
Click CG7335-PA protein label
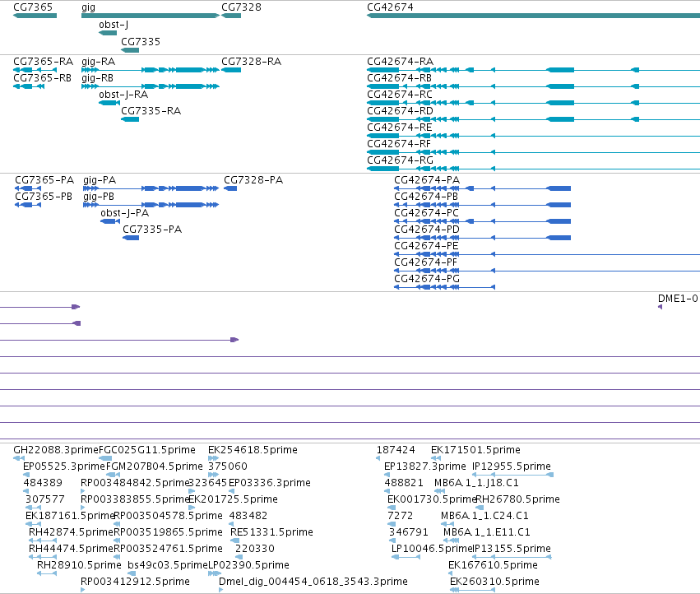[x=152, y=230]
